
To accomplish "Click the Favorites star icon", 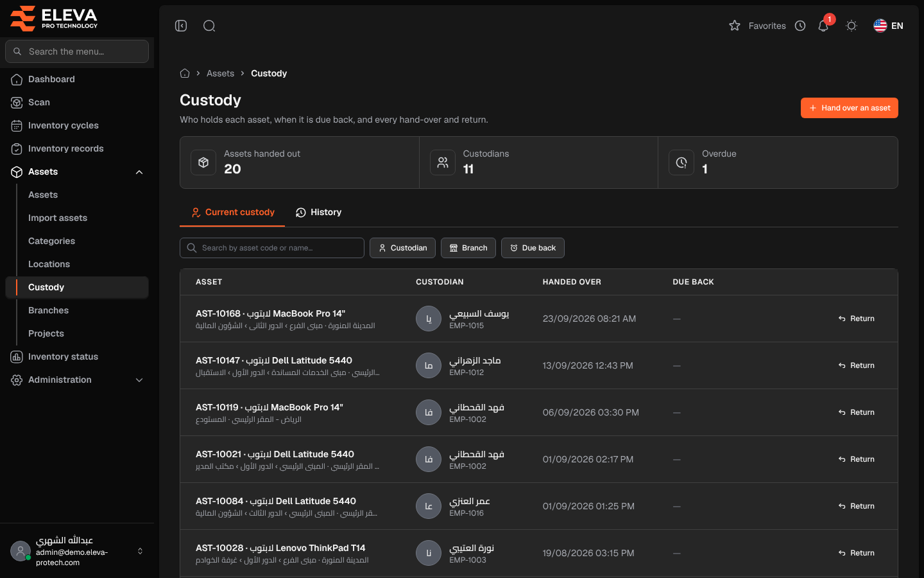I will pos(735,26).
